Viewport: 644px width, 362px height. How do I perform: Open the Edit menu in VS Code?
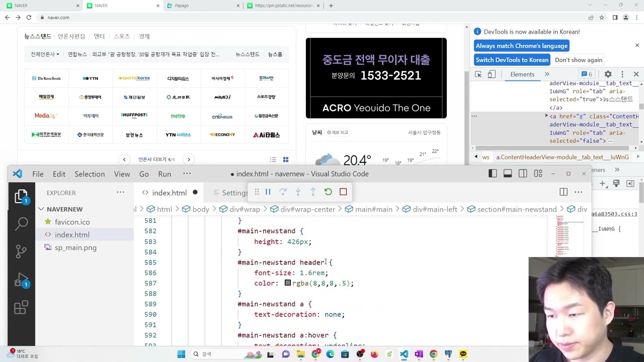point(59,174)
